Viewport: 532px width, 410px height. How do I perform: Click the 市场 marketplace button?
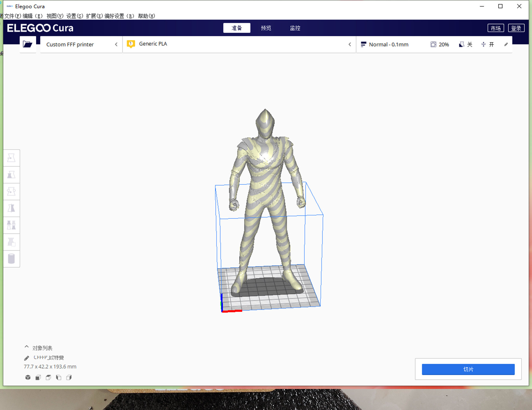(495, 28)
